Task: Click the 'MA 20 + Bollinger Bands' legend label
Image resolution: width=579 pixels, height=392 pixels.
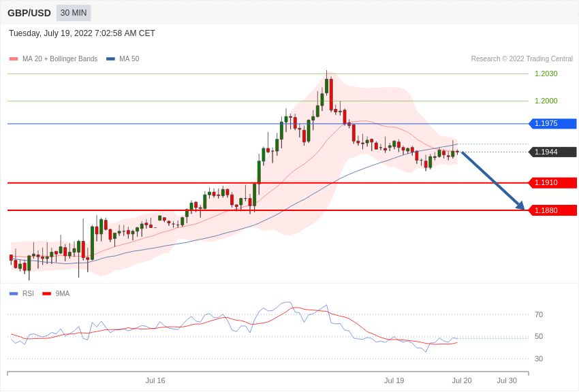Action: click(x=60, y=59)
